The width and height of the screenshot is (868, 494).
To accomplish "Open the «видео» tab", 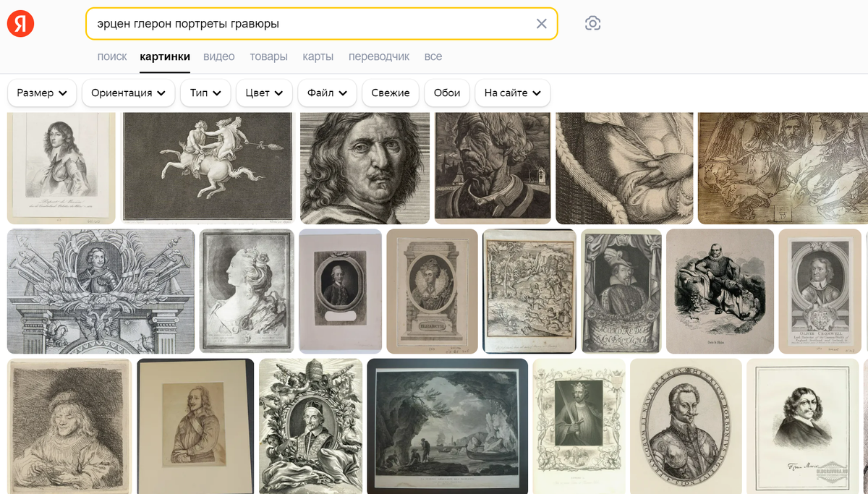I will [x=219, y=56].
